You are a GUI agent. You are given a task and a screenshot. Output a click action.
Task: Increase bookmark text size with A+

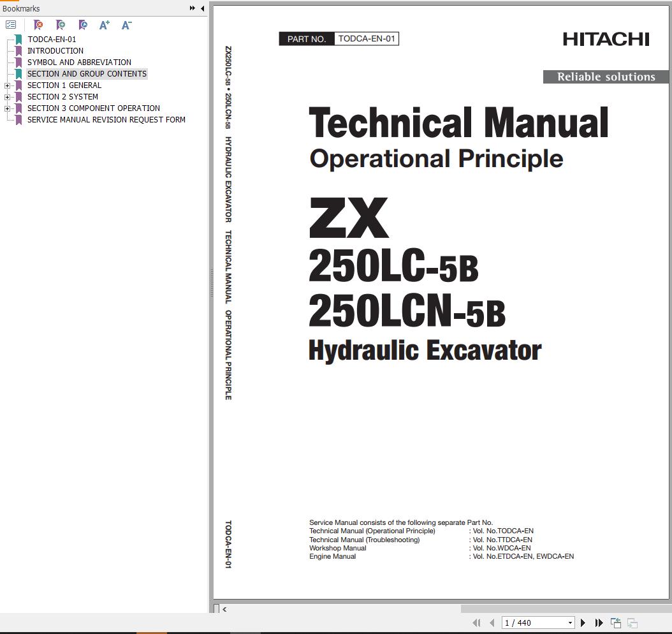[x=104, y=25]
